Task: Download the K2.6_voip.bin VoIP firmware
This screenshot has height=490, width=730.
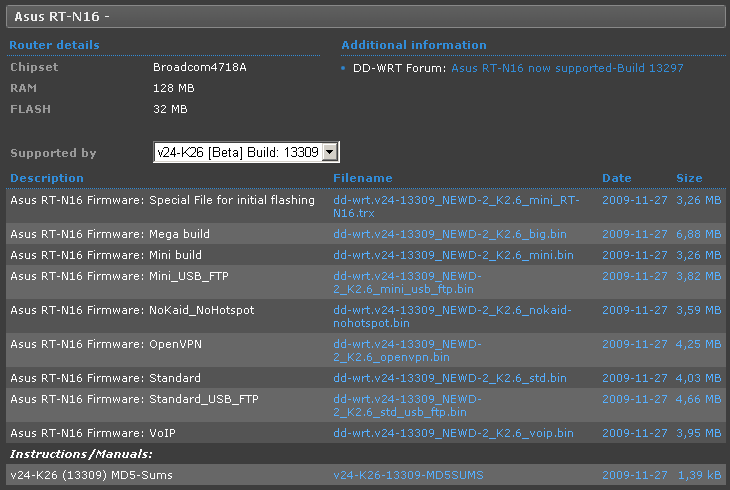Action: click(x=453, y=433)
